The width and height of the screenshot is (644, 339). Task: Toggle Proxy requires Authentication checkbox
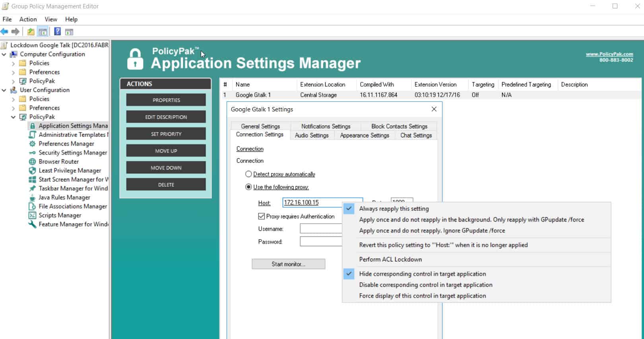pyautogui.click(x=261, y=216)
